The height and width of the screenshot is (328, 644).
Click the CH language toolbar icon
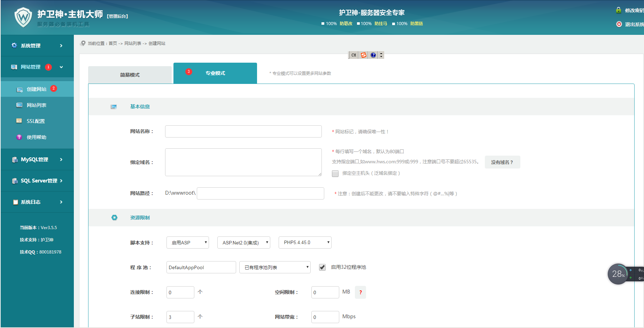pos(353,55)
